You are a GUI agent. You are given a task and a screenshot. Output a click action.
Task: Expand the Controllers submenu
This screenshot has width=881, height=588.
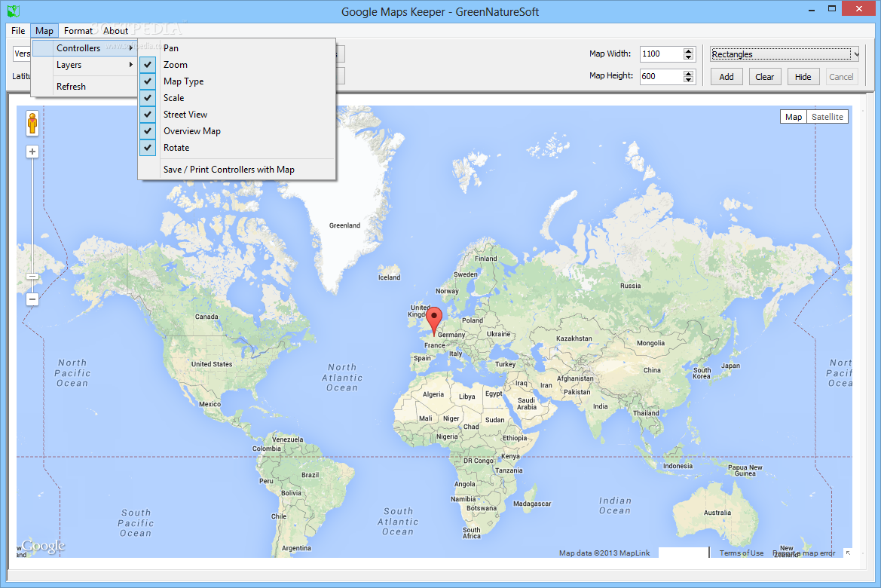(x=84, y=47)
